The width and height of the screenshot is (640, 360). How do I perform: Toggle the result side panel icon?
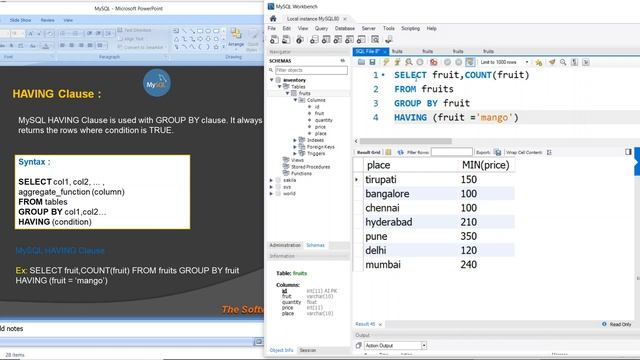pos(628,152)
